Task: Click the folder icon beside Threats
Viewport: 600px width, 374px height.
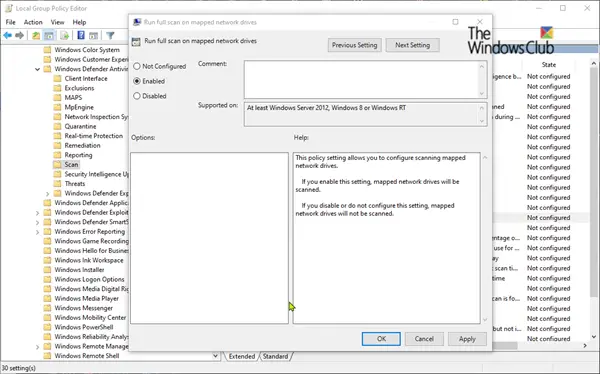Action: (x=57, y=184)
